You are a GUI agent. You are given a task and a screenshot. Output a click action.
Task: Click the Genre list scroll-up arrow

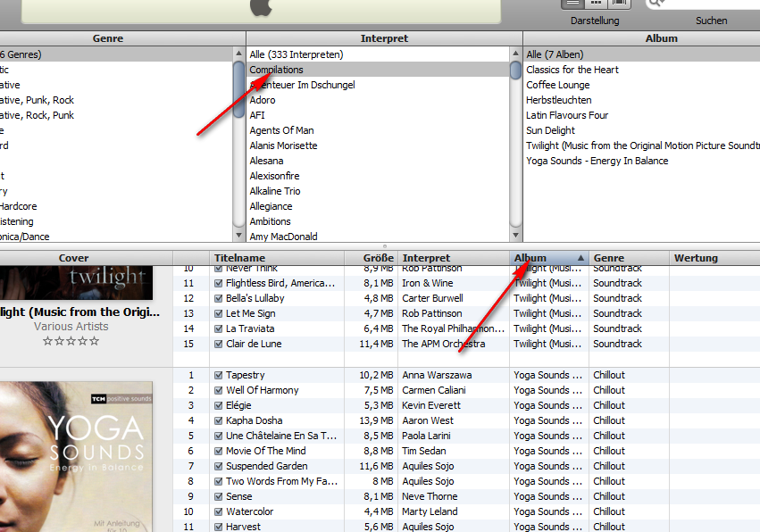[x=238, y=54]
